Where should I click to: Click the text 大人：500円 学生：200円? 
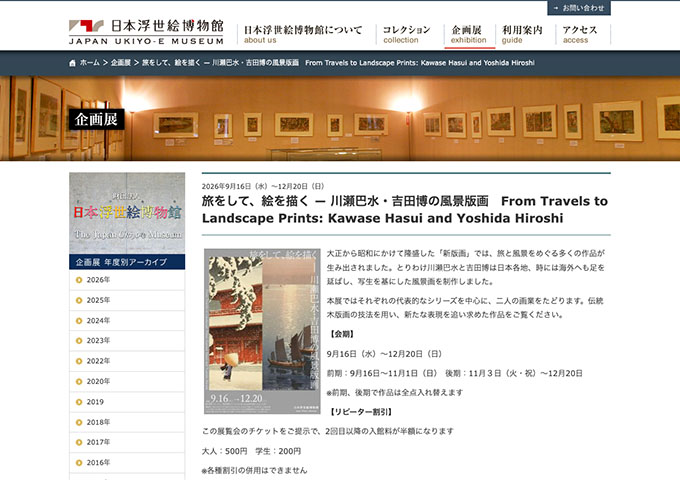click(252, 451)
